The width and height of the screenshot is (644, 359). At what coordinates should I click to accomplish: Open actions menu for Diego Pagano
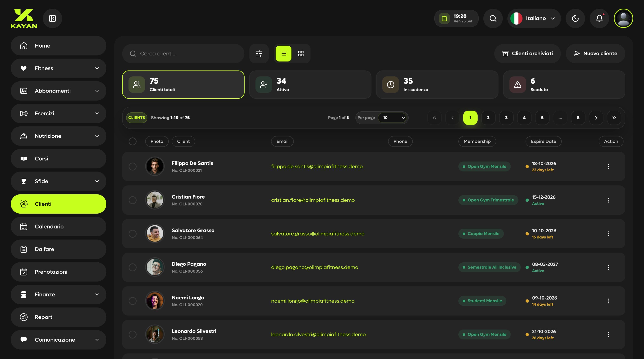point(608,267)
